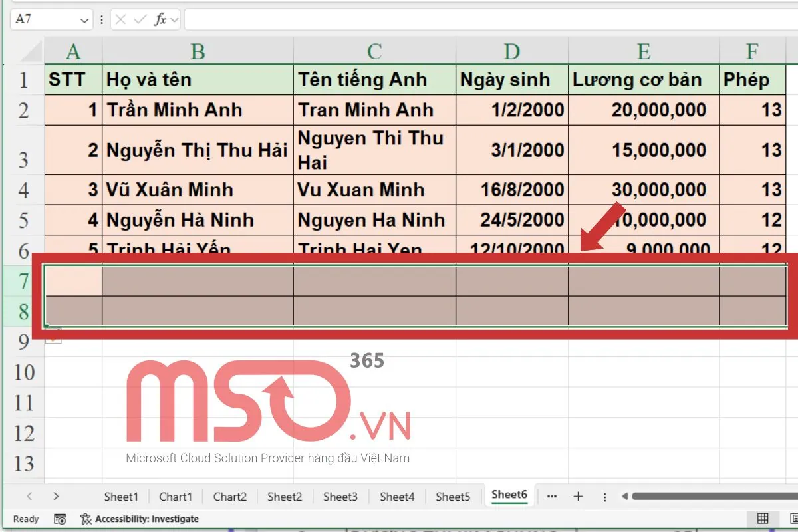798x532 pixels.
Task: Click the next sheet navigation arrow
Action: click(57, 496)
